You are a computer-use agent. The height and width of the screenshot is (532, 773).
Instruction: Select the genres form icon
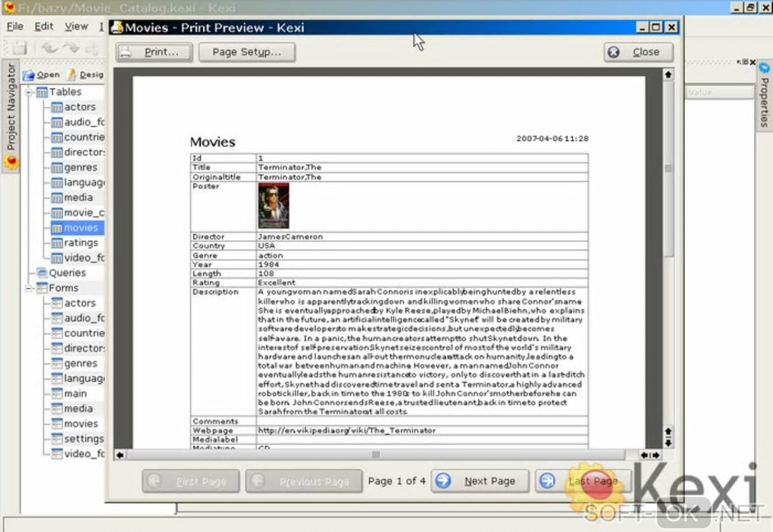(57, 363)
